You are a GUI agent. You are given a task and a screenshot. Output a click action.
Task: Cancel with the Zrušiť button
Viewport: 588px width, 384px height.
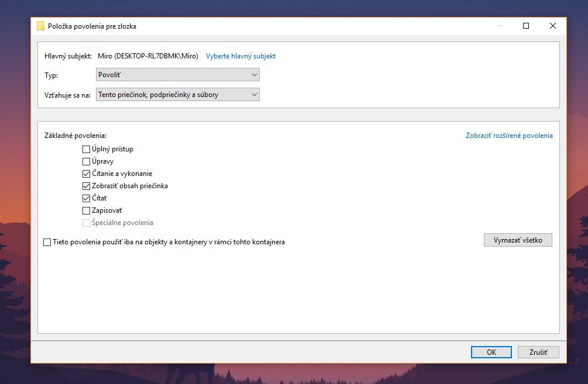(538, 352)
